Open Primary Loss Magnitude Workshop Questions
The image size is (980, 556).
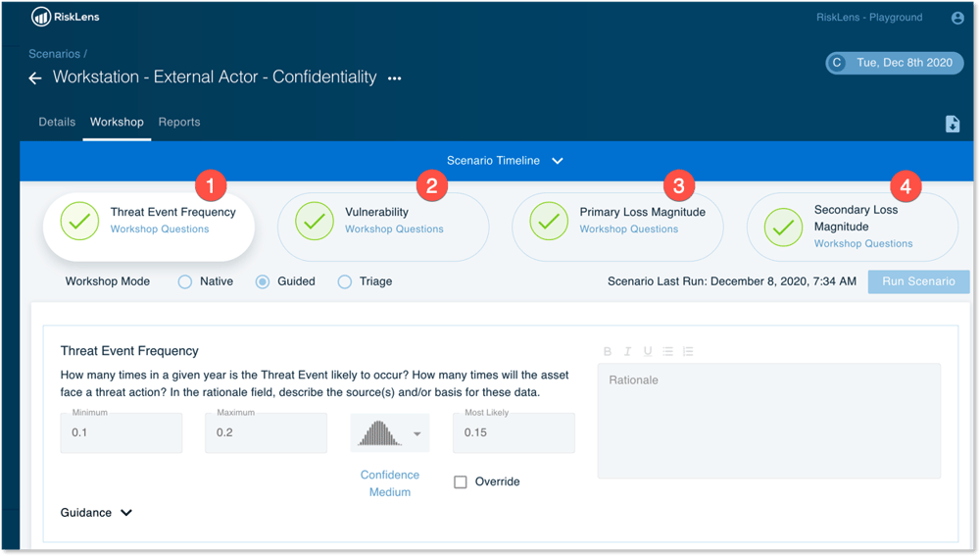(x=629, y=228)
